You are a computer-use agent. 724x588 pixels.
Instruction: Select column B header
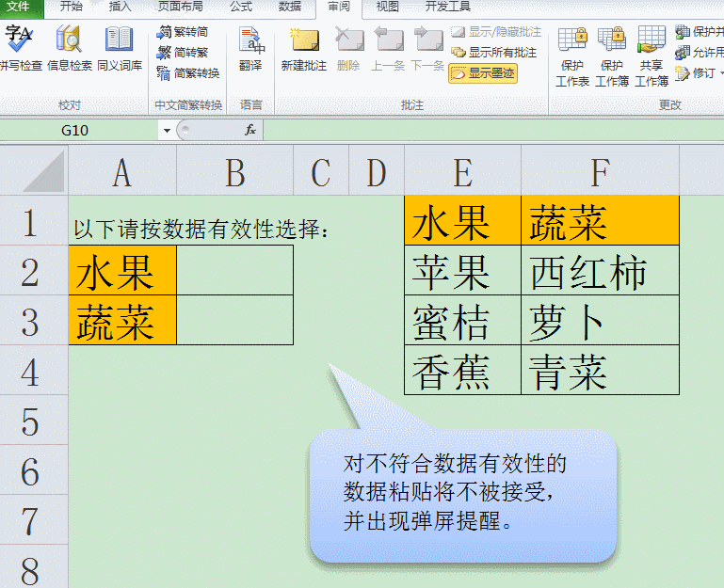[x=234, y=172]
